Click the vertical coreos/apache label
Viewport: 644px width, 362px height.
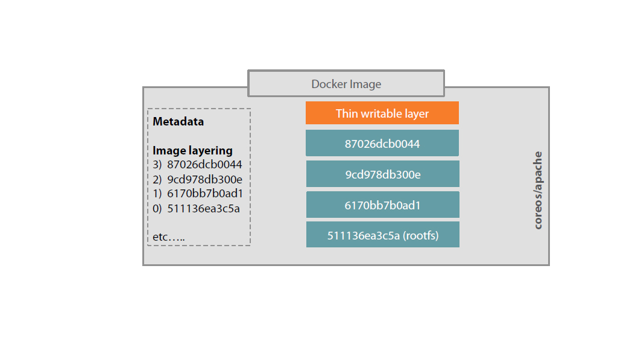[538, 190]
